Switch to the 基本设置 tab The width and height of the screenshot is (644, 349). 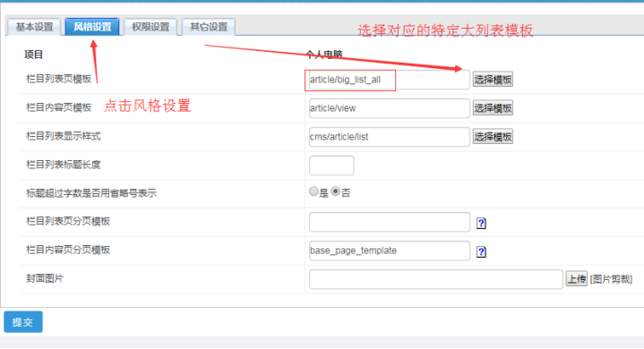pyautogui.click(x=34, y=27)
